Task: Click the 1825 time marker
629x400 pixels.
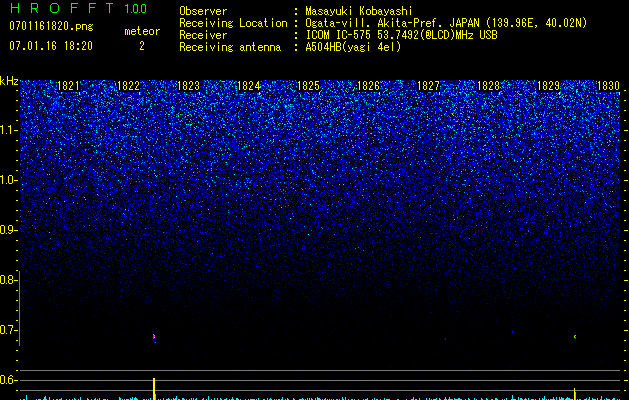Action: point(308,86)
